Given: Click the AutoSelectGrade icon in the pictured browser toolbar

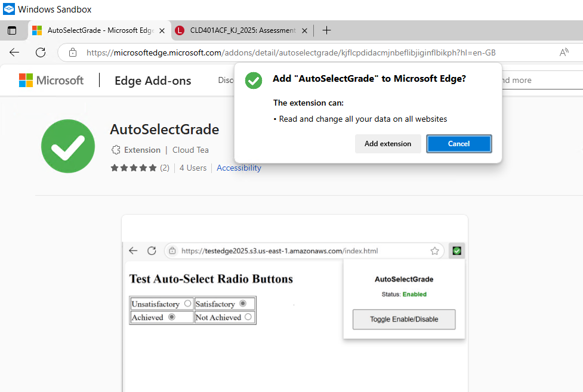Looking at the screenshot, I should point(456,251).
